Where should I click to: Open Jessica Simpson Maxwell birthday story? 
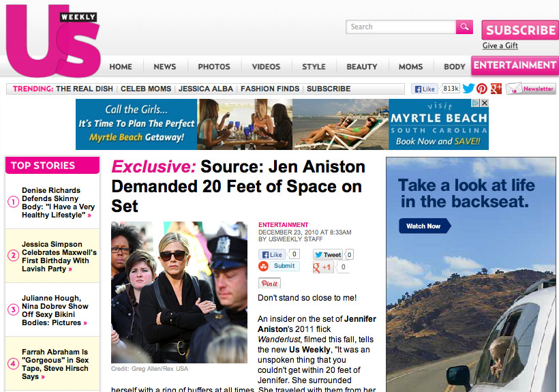59,256
